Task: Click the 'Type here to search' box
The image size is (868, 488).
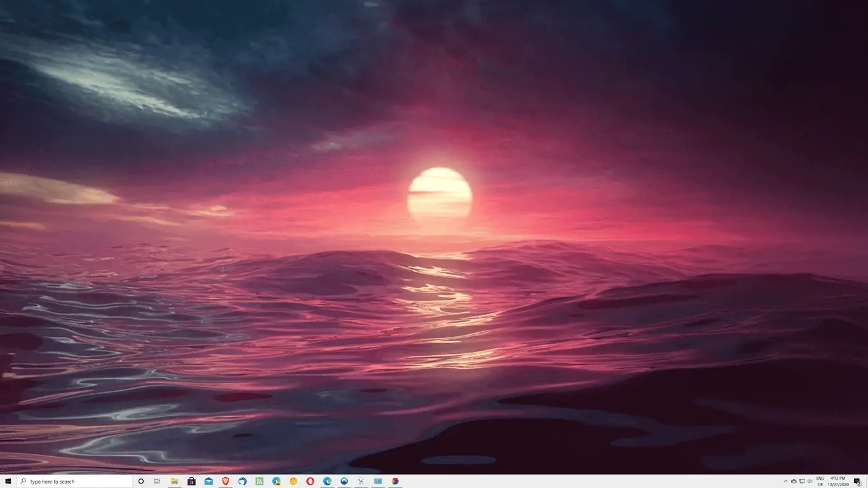Action: click(74, 482)
